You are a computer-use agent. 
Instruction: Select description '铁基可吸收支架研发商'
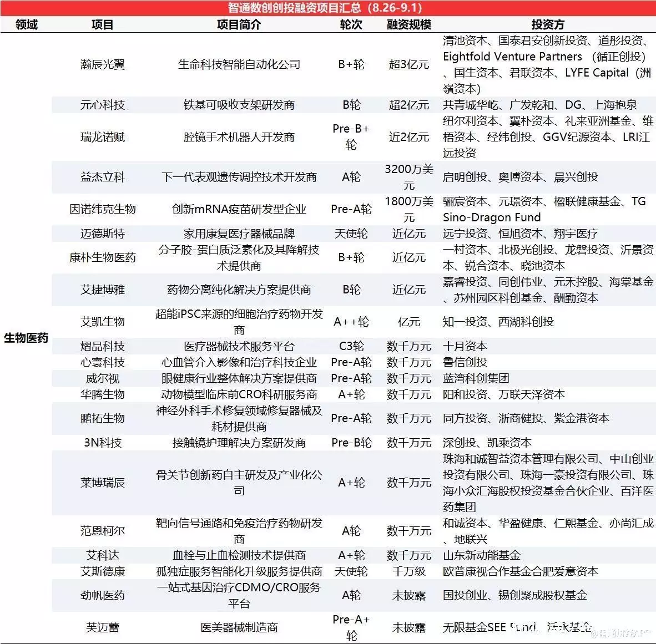pyautogui.click(x=239, y=104)
